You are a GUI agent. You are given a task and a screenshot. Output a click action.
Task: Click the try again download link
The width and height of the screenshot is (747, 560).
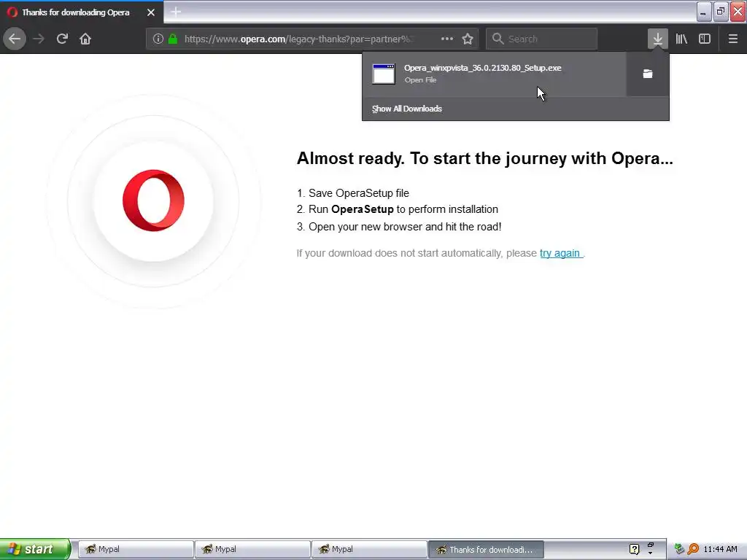(560, 253)
